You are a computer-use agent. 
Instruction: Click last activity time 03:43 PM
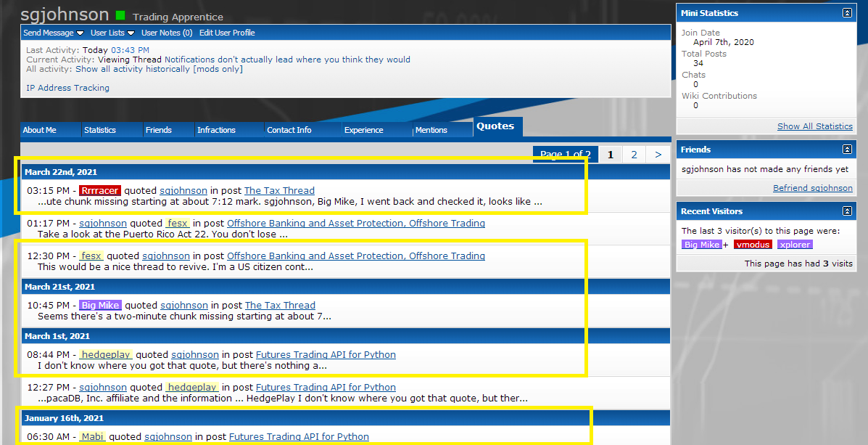(x=130, y=50)
